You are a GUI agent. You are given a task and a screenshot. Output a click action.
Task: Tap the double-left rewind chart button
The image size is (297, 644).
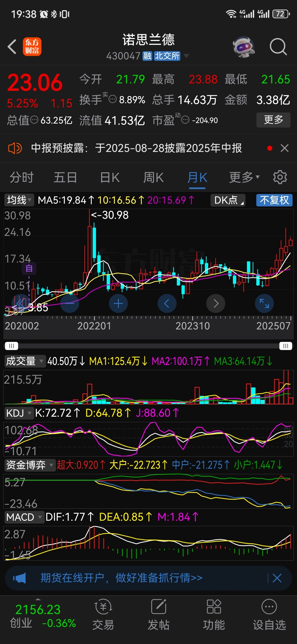pos(21,304)
